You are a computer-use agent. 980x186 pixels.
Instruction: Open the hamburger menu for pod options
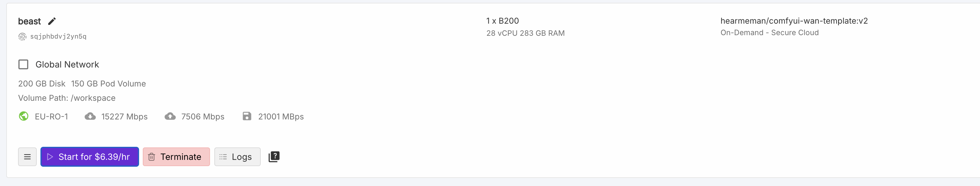pyautogui.click(x=27, y=157)
